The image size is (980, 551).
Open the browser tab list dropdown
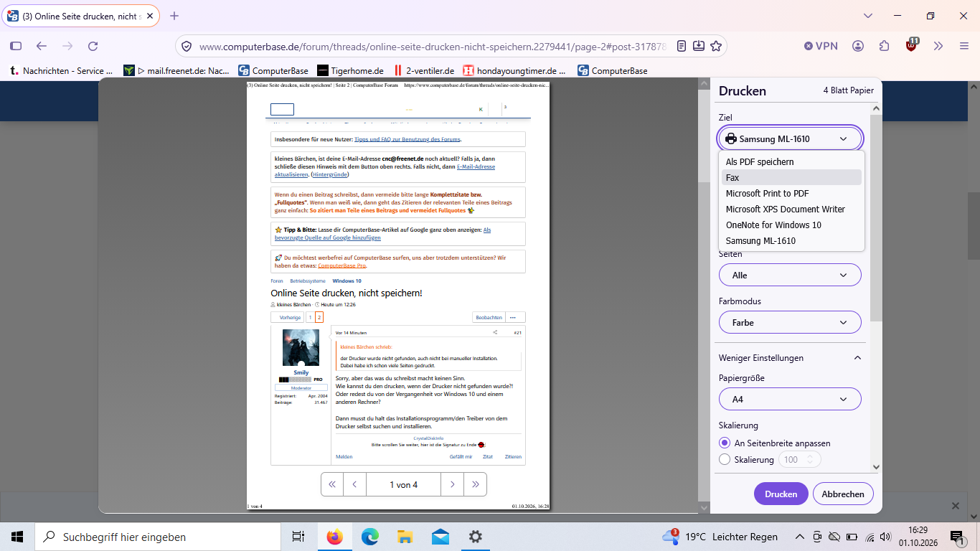(868, 16)
